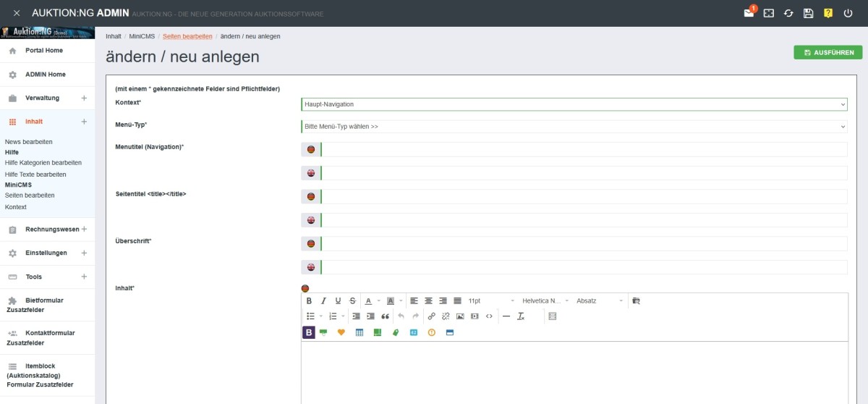Screen dimensions: 868x404
Task: Expand the Rechnungswesen sidebar section
Action: click(x=84, y=229)
